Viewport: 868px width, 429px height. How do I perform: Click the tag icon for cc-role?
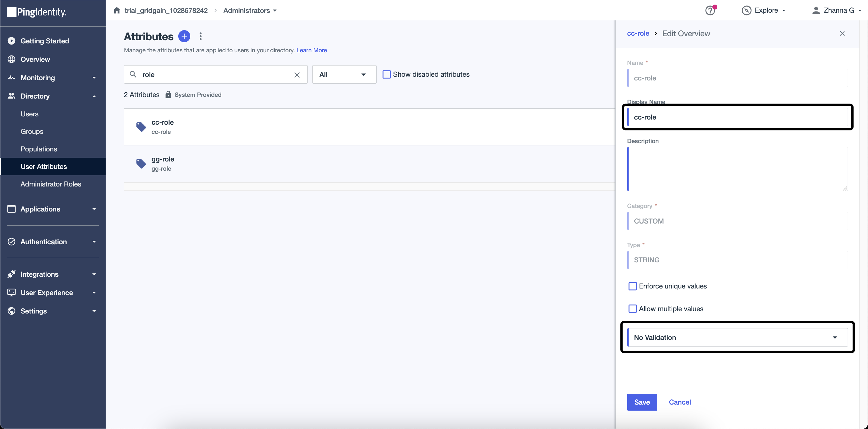[x=141, y=127]
